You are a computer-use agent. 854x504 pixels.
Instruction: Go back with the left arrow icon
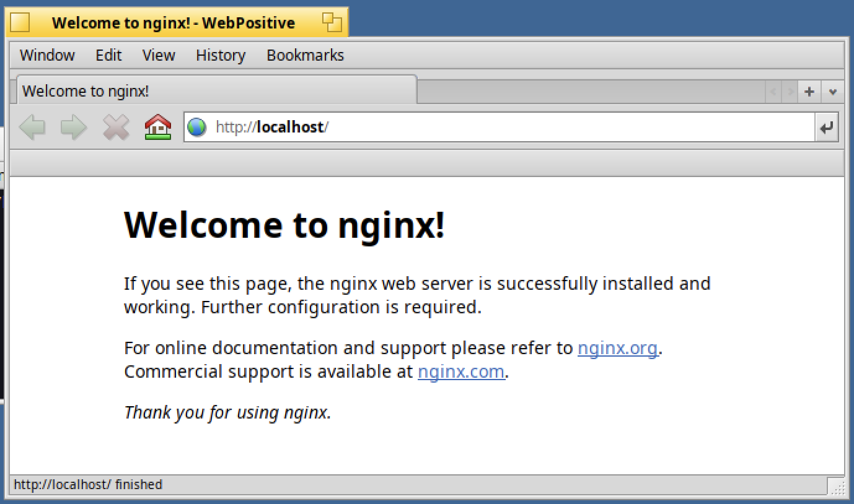[32, 128]
